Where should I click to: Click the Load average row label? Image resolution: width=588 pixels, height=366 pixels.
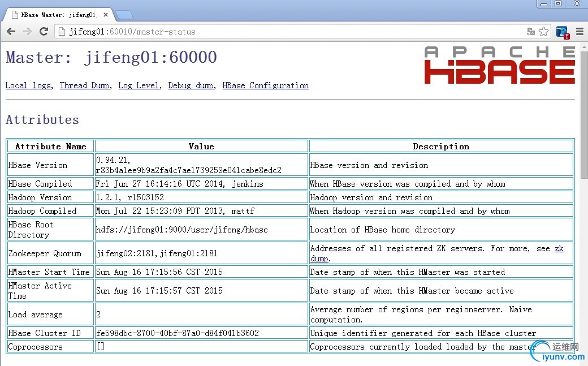pyautogui.click(x=36, y=315)
